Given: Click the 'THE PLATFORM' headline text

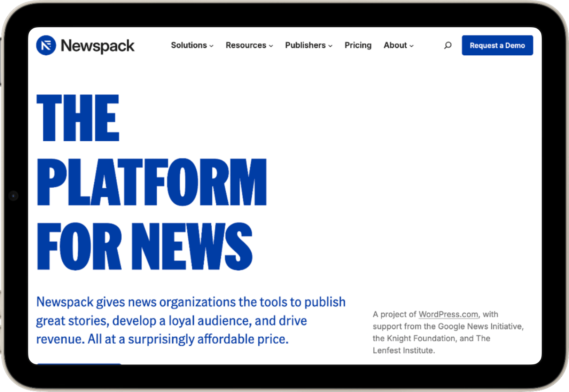Looking at the screenshot, I should click(151, 150).
